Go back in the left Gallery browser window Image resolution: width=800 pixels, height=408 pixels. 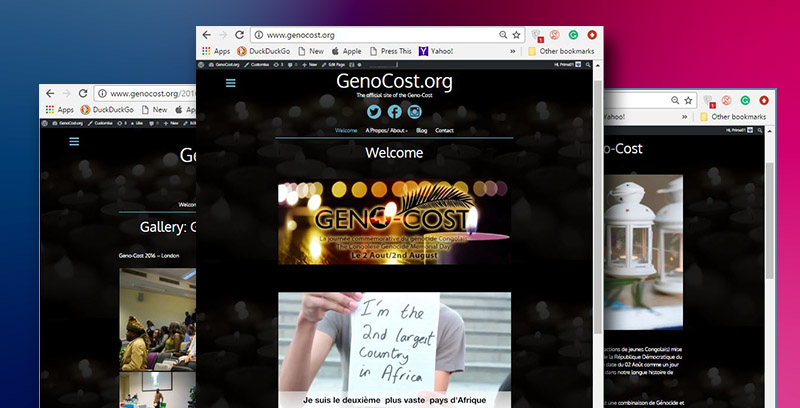pos(49,93)
